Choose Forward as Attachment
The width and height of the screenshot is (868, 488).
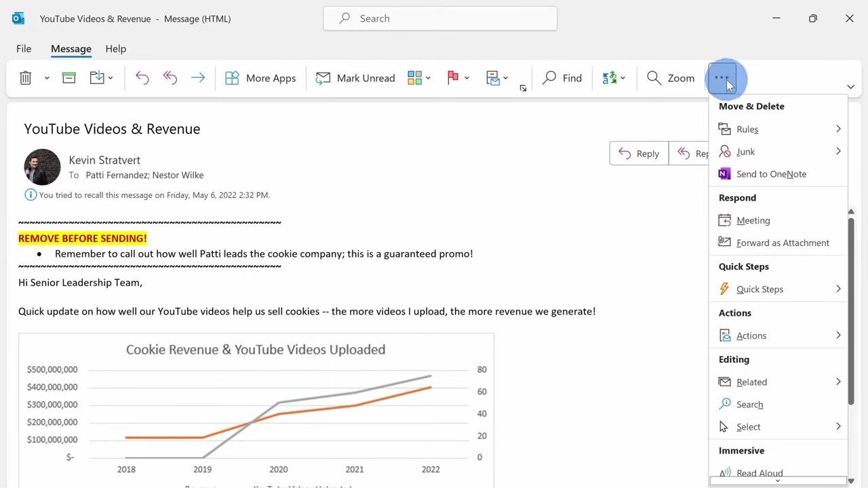[x=778, y=243]
